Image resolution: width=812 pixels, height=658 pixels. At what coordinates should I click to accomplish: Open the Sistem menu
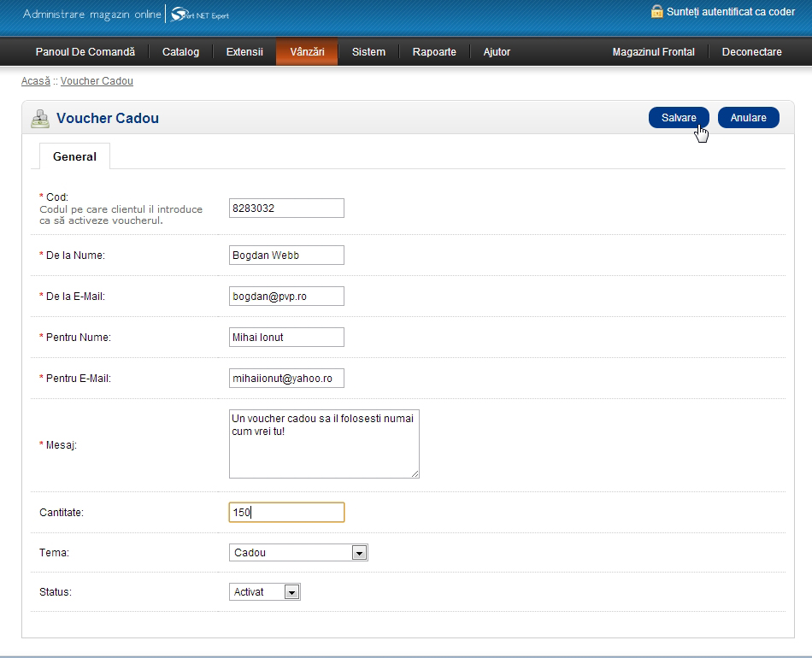pos(368,52)
